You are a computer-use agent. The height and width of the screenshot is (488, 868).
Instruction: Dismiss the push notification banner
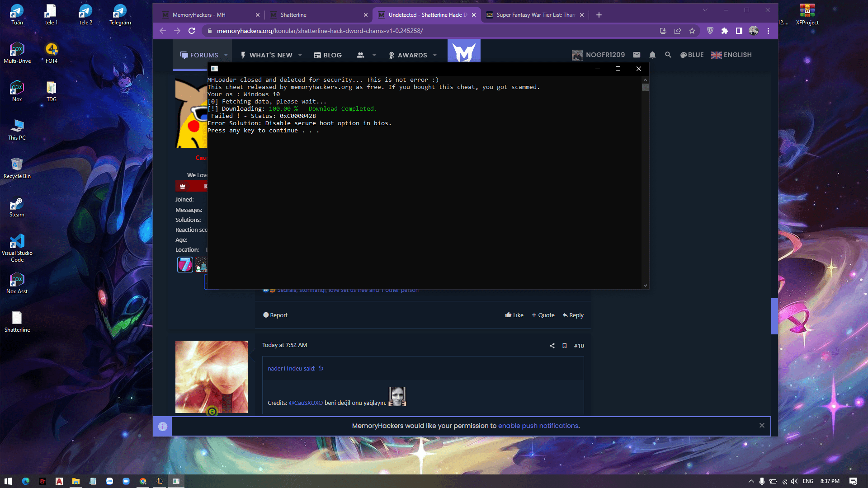pyautogui.click(x=762, y=425)
